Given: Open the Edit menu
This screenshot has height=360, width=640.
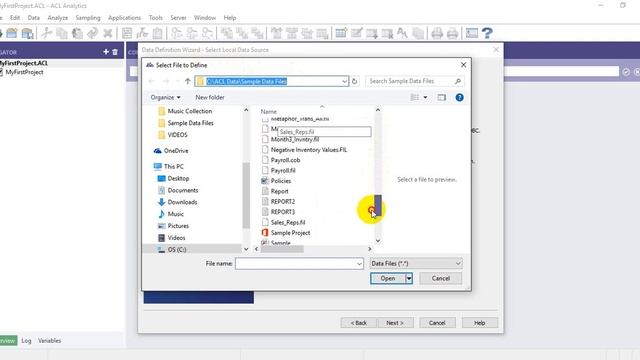Looking at the screenshot, I should click(15, 18).
